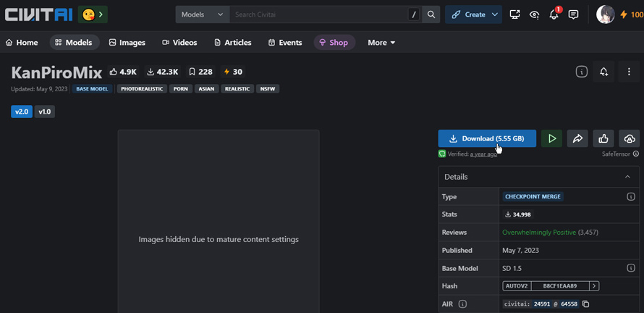
Task: Open Overwhelmingly Positive reviews link
Action: click(538, 233)
